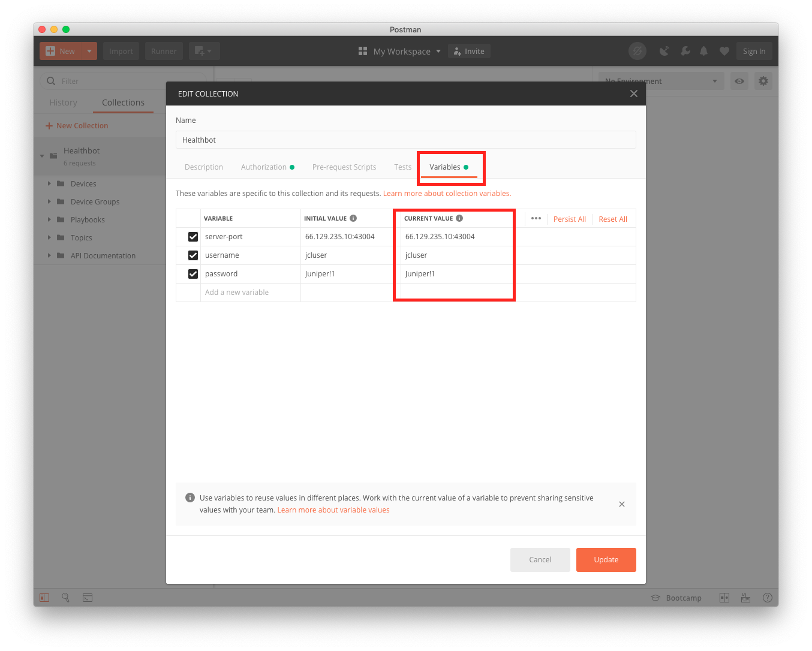Click the info icon in hint banner
Screen dimensions: 812x651
[190, 498]
